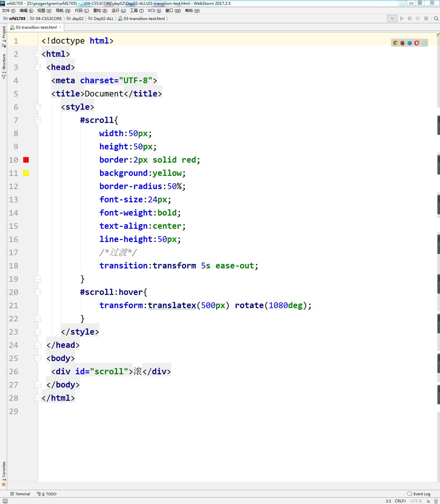Open Search Everywhere magnifier
Screen dimensions: 440x504
click(x=436, y=18)
